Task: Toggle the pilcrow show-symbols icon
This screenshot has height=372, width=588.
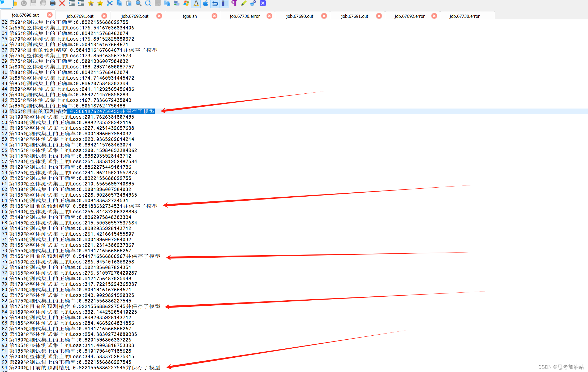Action: (234, 3)
